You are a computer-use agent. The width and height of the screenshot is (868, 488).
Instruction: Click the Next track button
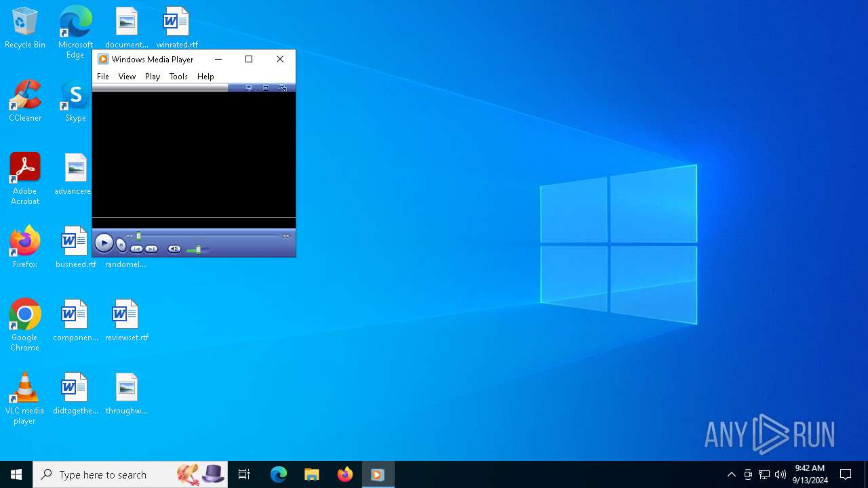click(x=151, y=249)
